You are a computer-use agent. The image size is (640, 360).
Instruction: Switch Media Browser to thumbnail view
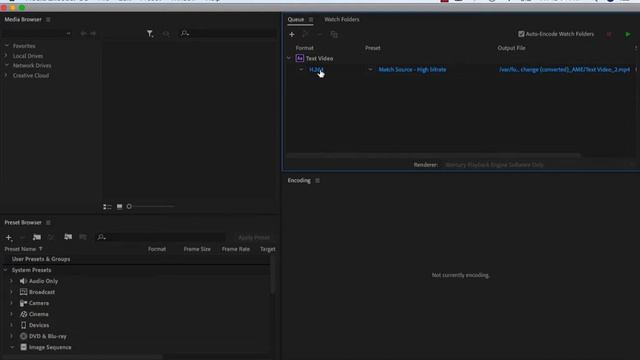point(120,207)
